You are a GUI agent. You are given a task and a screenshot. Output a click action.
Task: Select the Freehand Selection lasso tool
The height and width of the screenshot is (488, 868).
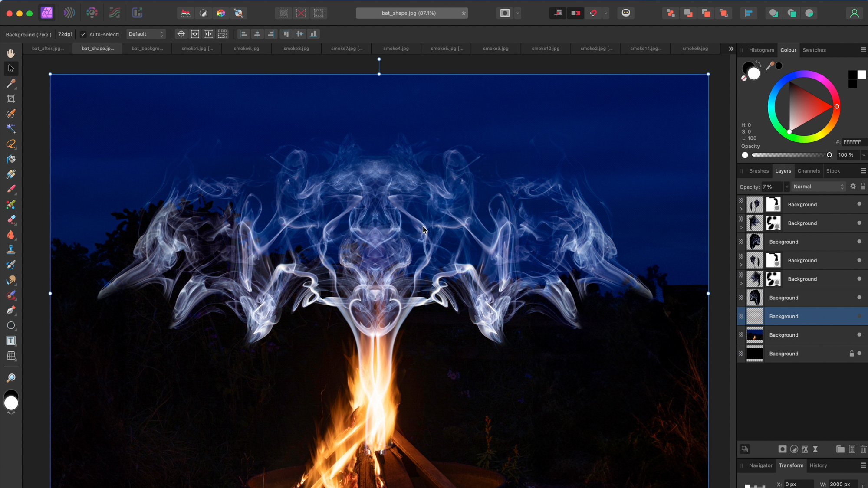click(11, 144)
